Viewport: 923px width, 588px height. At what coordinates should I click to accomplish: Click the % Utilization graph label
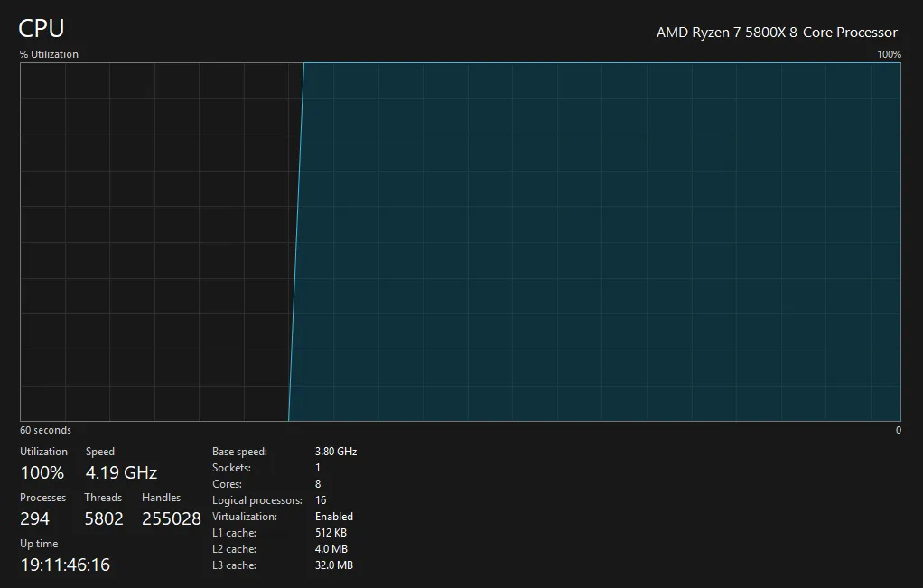click(x=49, y=54)
